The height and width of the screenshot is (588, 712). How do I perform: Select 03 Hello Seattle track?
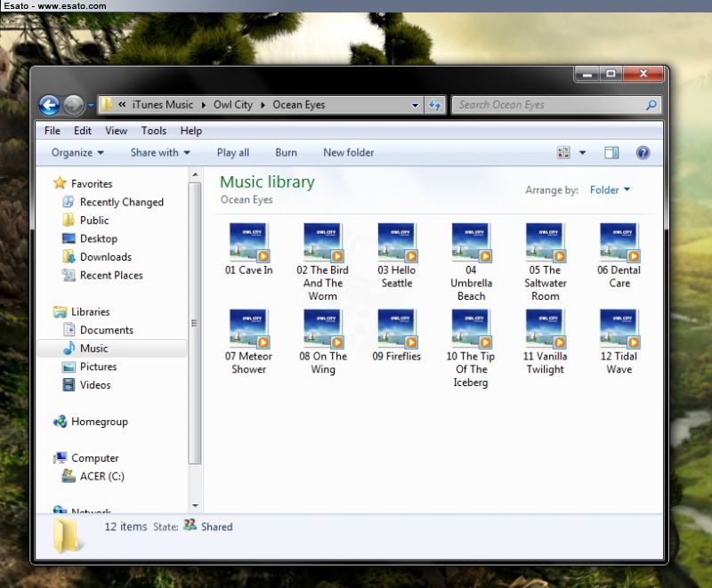pos(397,255)
